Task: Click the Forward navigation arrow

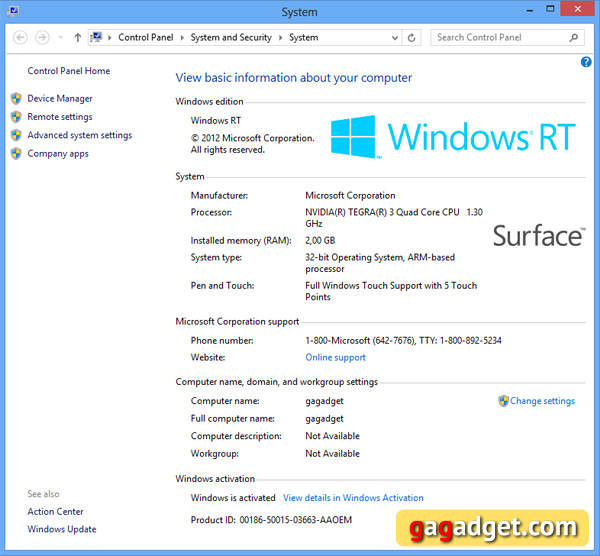Action: pyautogui.click(x=42, y=38)
